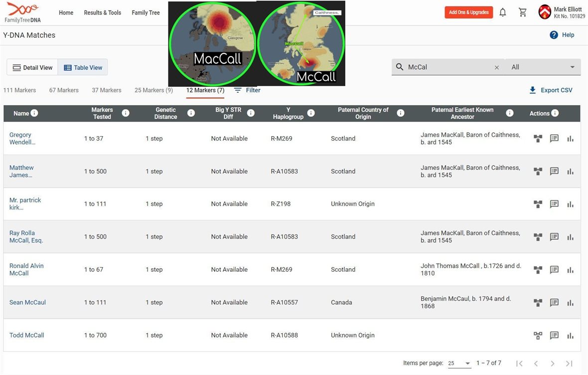Screen dimensions: 588x375
Task: Open the Filter icon next to marker tabs
Action: click(x=238, y=90)
